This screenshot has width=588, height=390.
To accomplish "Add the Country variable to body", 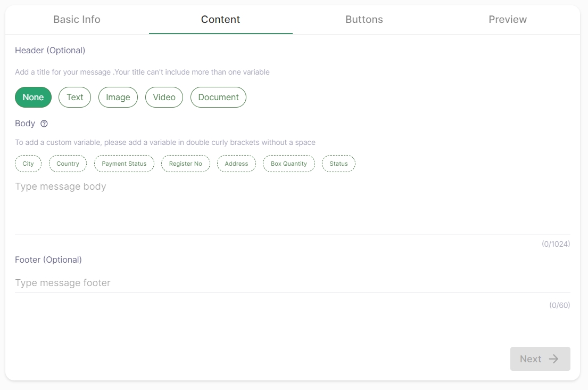I will [68, 164].
